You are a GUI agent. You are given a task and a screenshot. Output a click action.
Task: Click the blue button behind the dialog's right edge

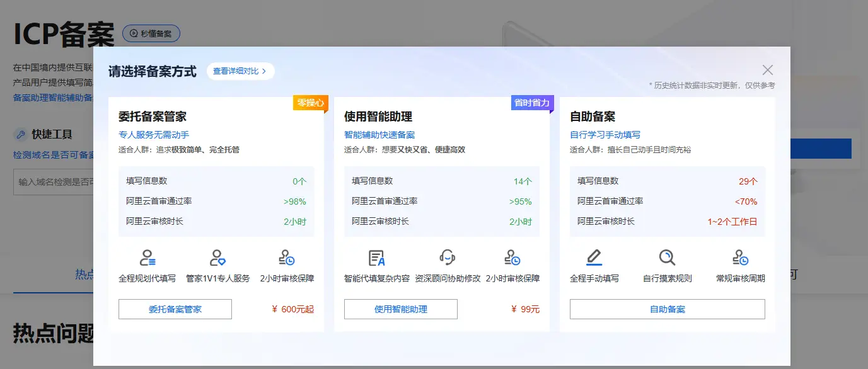click(x=821, y=149)
